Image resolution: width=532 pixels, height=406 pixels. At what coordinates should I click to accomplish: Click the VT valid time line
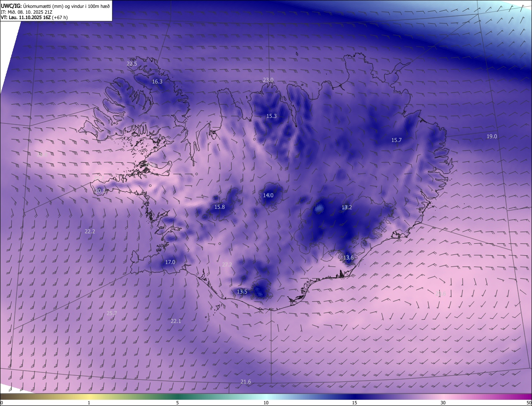(34, 17)
